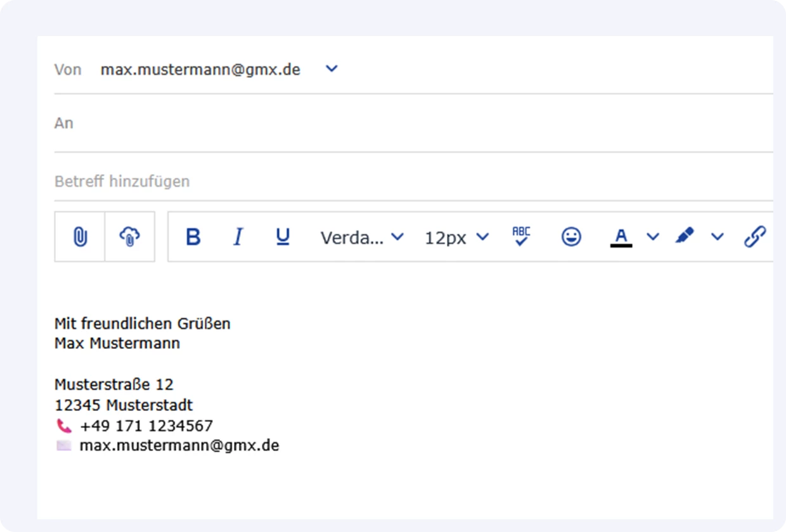The width and height of the screenshot is (786, 532).
Task: Enable the spell checker
Action: [520, 236]
